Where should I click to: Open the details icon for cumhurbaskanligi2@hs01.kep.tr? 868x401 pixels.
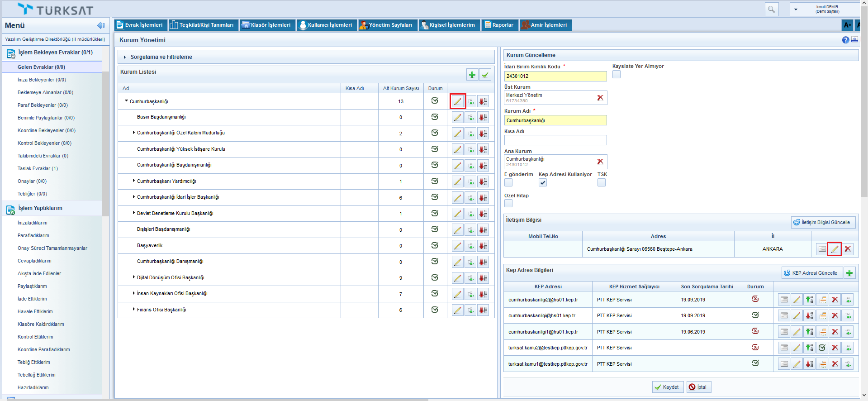(x=784, y=300)
